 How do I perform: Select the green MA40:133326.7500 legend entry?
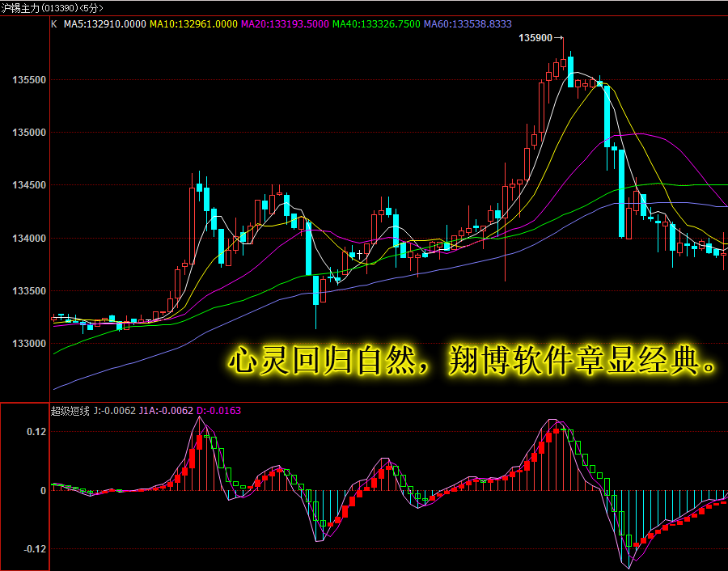[376, 24]
